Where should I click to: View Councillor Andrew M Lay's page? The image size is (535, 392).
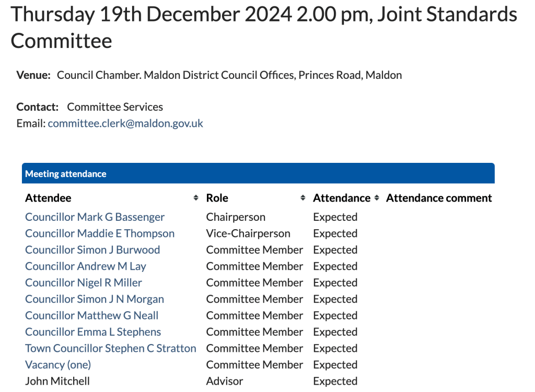coord(86,266)
